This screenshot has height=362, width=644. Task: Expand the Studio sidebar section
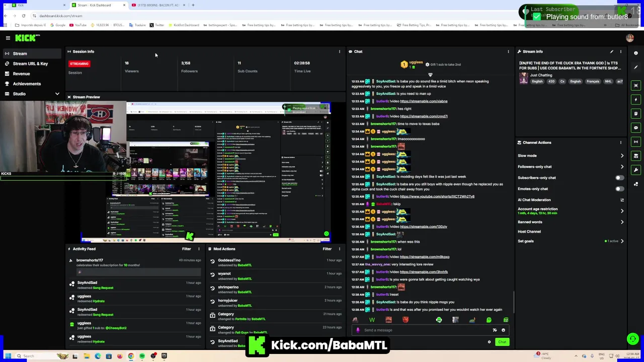point(57,94)
